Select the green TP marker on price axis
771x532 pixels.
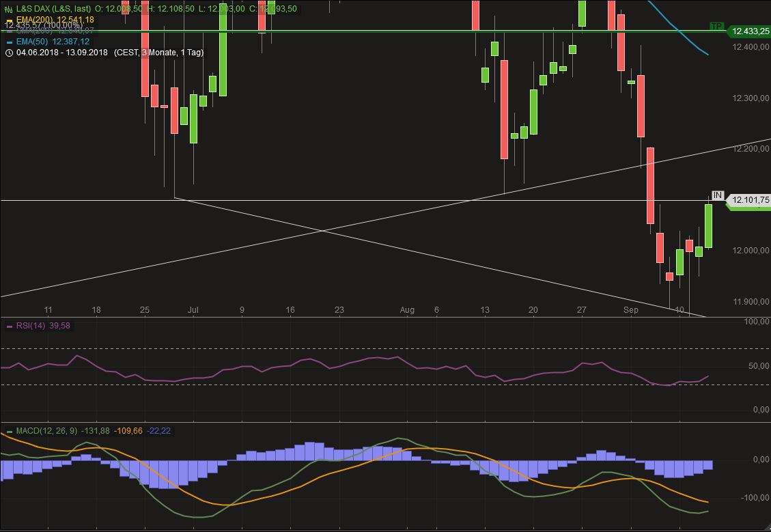pyautogui.click(x=716, y=26)
